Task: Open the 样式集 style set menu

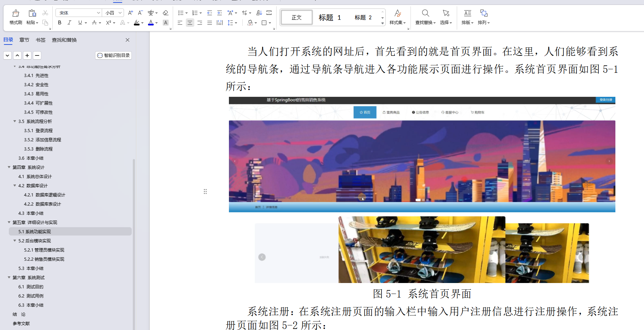Action: pyautogui.click(x=398, y=17)
